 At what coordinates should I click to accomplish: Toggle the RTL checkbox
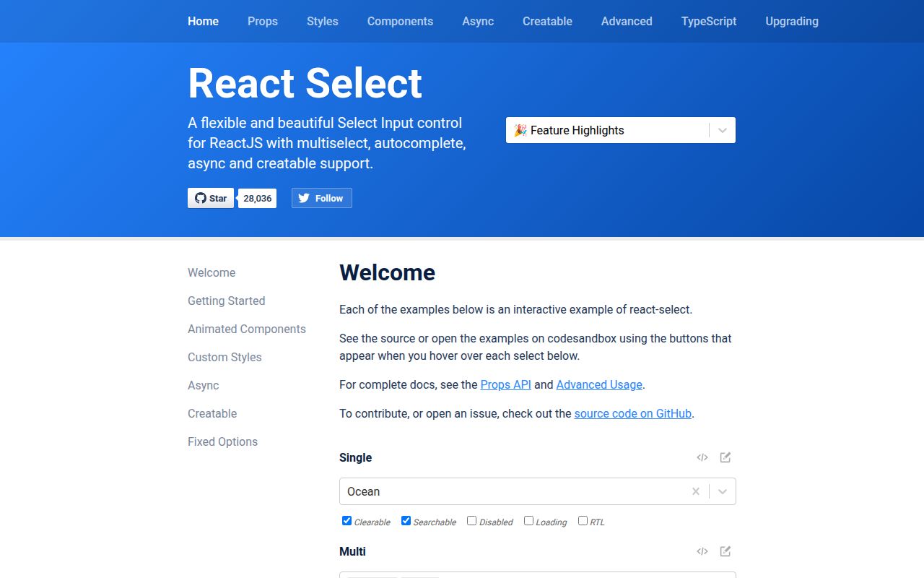pos(583,521)
